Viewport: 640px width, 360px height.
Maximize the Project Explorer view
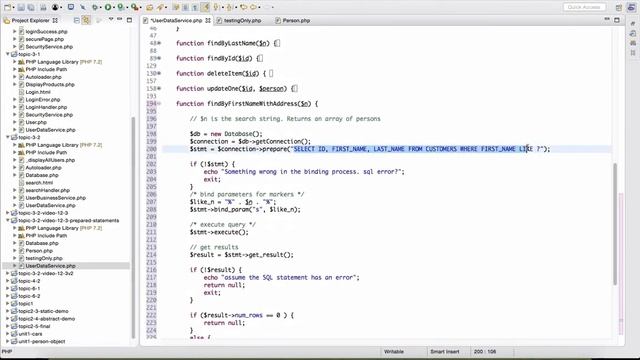pos(129,20)
